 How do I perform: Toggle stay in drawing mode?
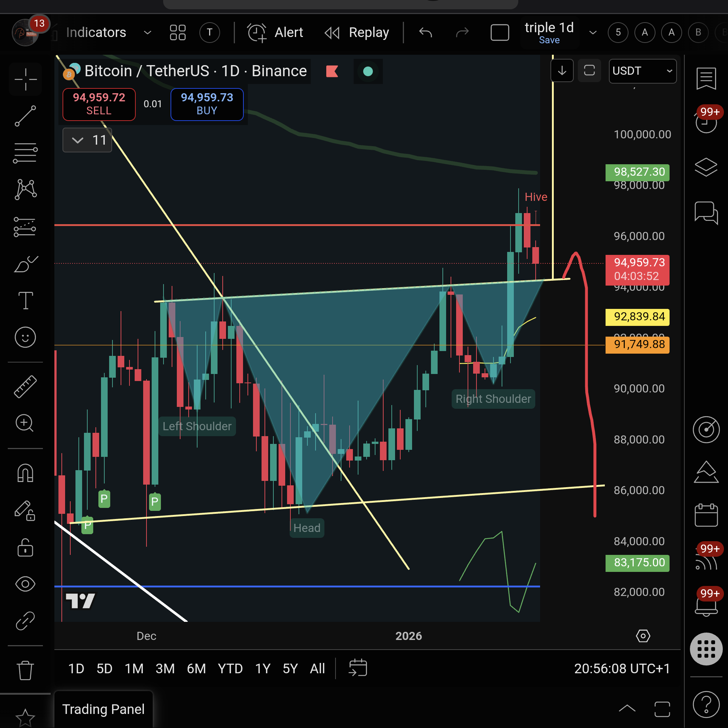(25, 510)
